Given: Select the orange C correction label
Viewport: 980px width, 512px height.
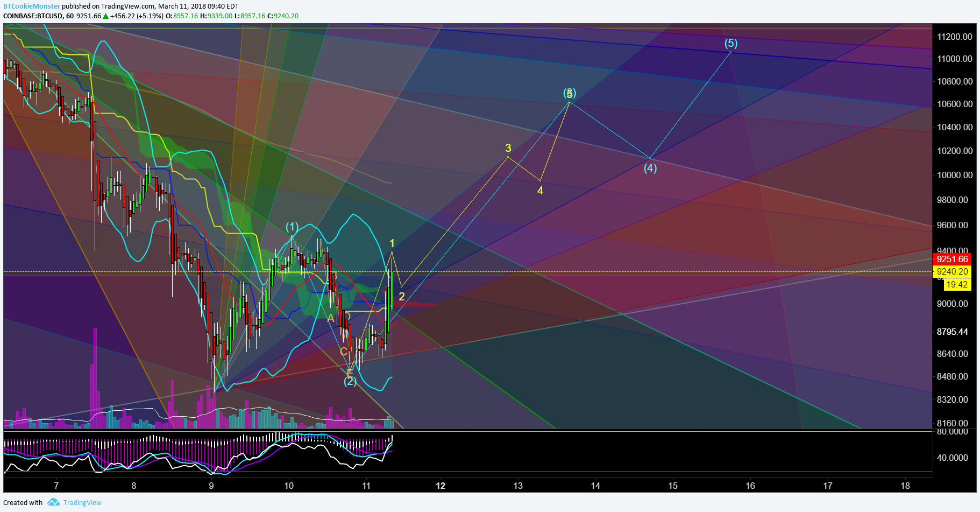Looking at the screenshot, I should (344, 352).
